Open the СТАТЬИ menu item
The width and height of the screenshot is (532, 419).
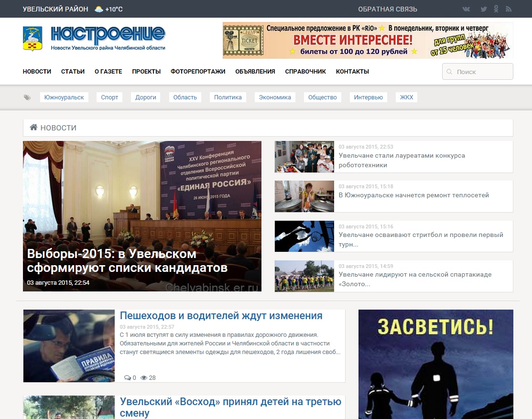click(x=73, y=72)
